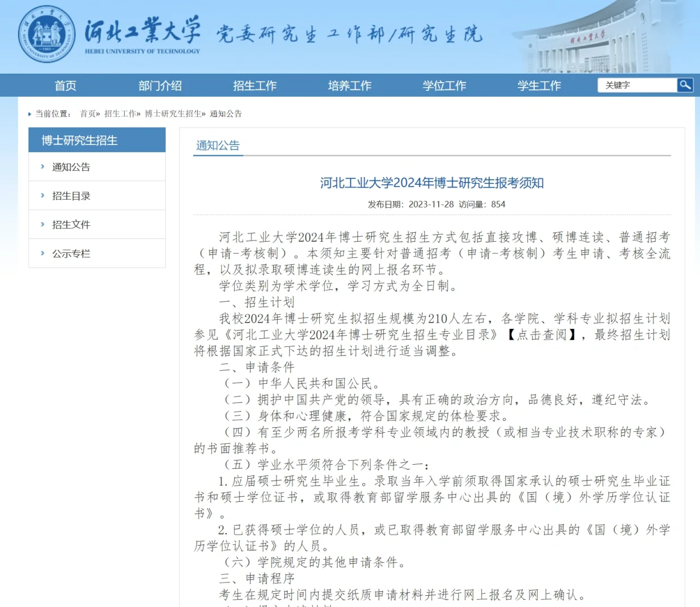700x607 pixels.
Task: Select 公示专栏 in the left sidebar
Action: 71,253
